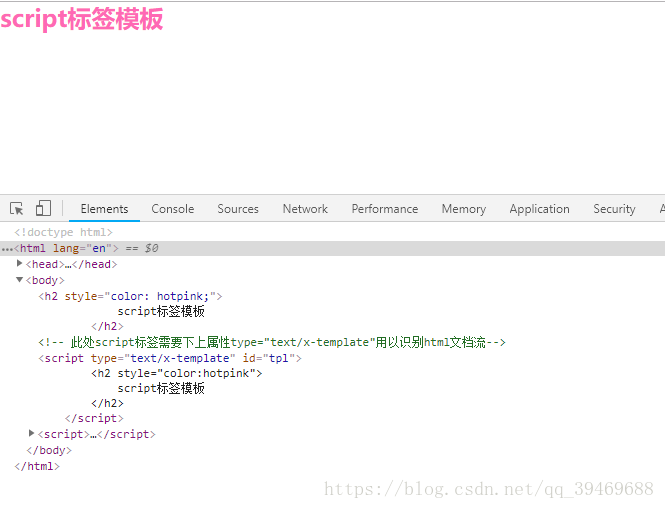
Task: Click the closing </script> tag line
Action: [x=94, y=418]
